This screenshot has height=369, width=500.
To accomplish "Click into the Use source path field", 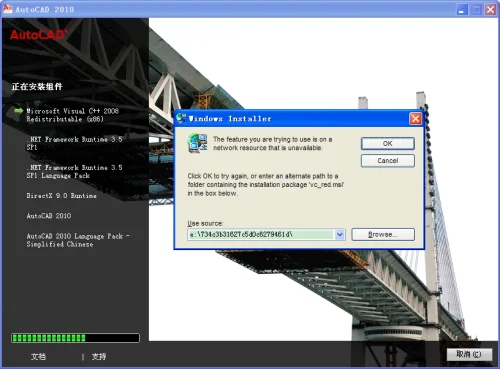I will pos(261,235).
